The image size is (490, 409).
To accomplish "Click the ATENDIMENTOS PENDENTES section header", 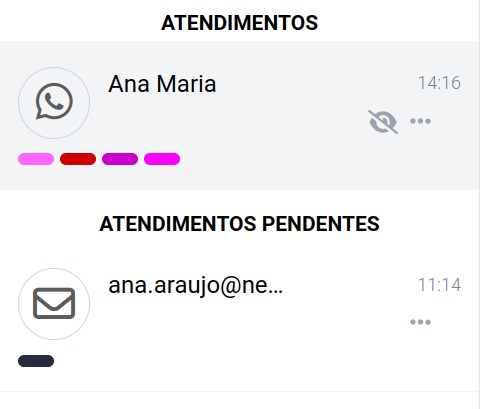I will click(240, 224).
